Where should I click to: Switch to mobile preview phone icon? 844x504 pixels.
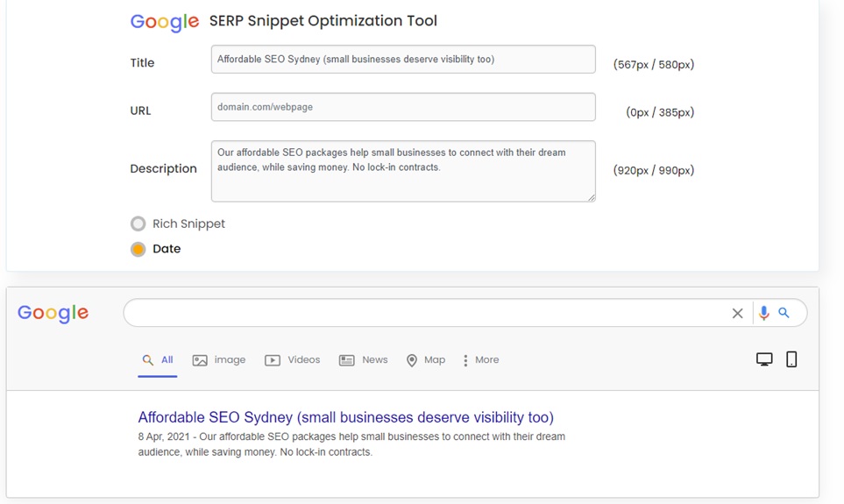click(x=791, y=359)
